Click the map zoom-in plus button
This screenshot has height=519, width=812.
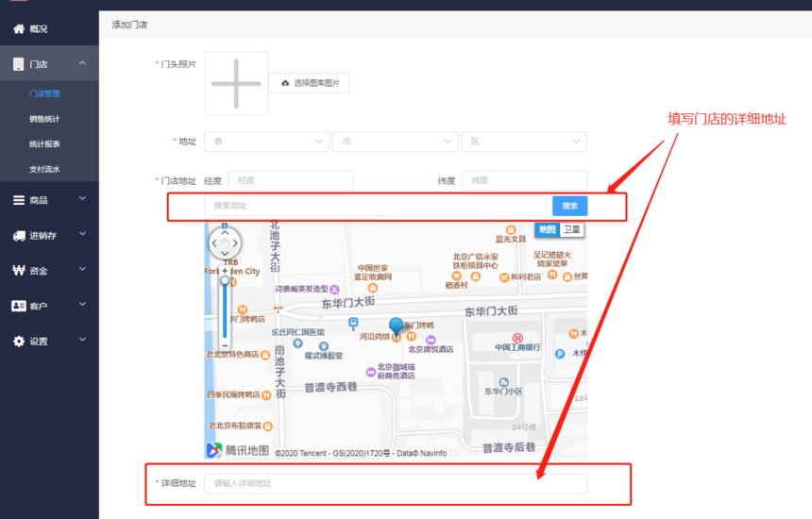coord(225,271)
